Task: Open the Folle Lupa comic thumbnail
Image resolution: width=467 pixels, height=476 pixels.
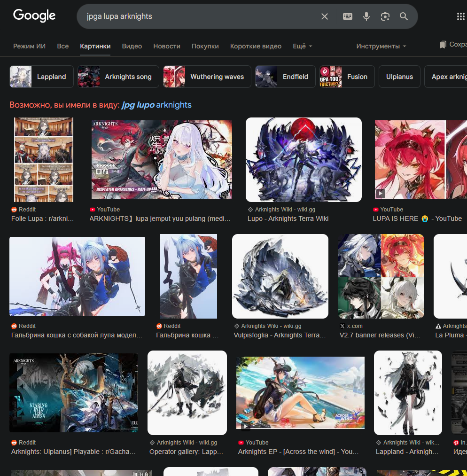Action: 43,160
